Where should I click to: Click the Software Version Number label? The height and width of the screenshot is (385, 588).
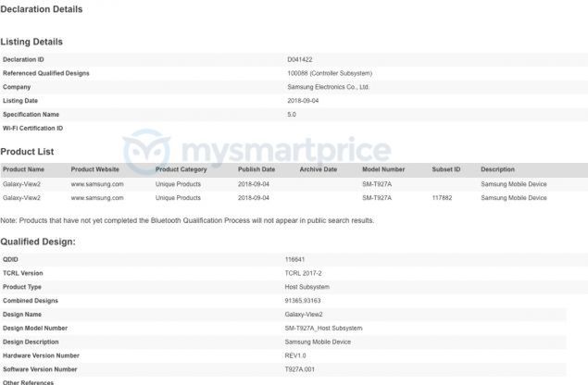[x=40, y=369]
